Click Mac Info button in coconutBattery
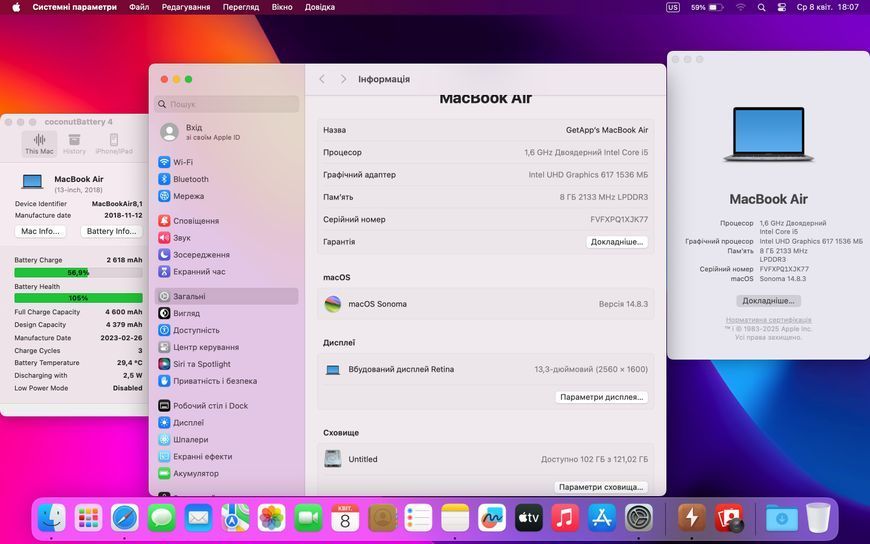The height and width of the screenshot is (544, 870). 41,231
